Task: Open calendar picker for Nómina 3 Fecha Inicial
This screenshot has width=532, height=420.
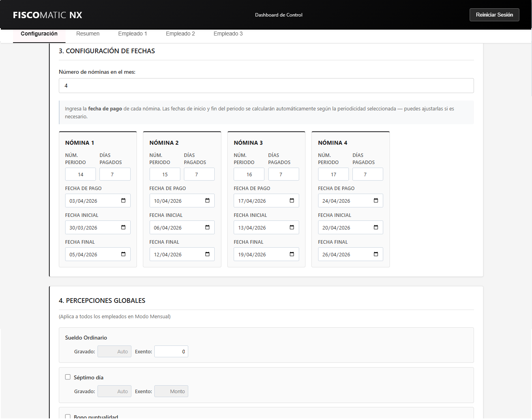Action: [292, 227]
